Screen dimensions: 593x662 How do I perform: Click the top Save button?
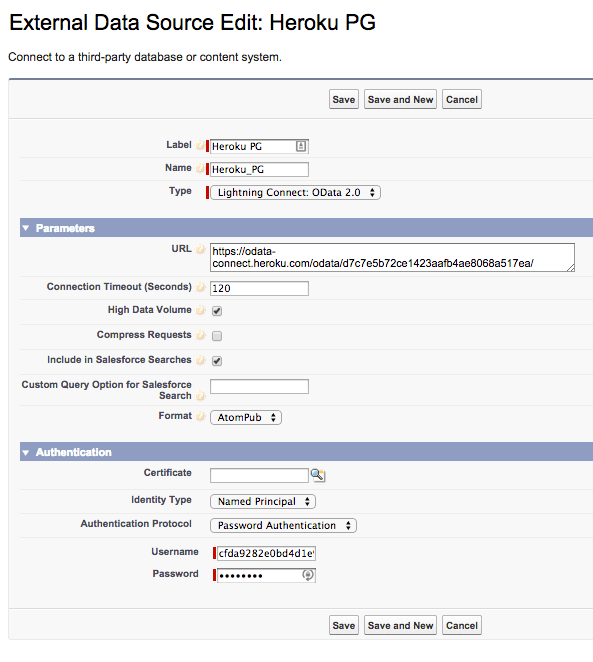tap(344, 99)
